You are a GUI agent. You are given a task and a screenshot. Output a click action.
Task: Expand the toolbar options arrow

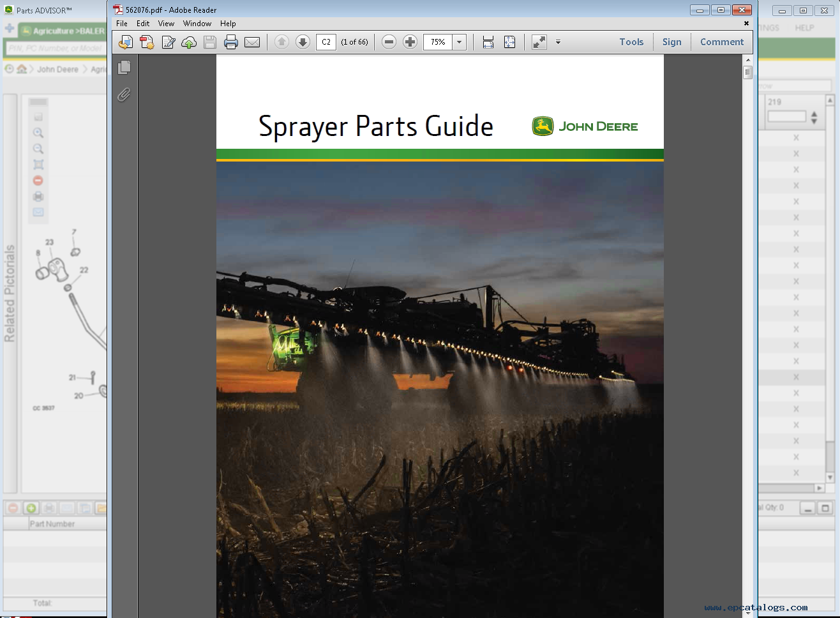pyautogui.click(x=558, y=42)
